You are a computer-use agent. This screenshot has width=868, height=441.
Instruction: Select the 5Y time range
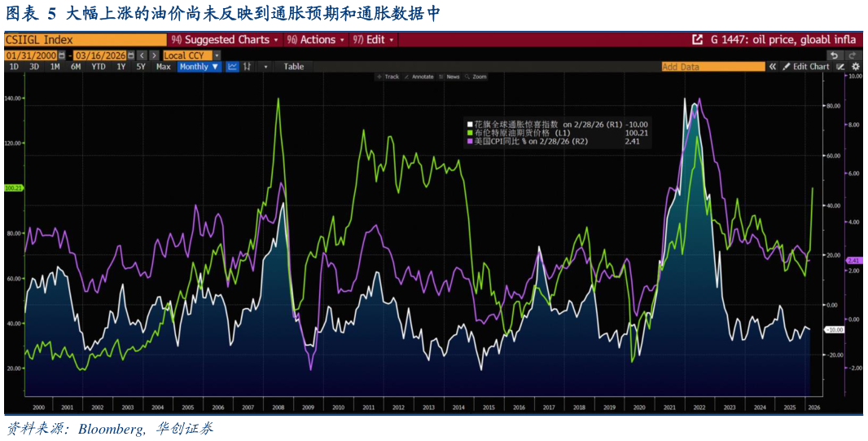click(x=141, y=67)
